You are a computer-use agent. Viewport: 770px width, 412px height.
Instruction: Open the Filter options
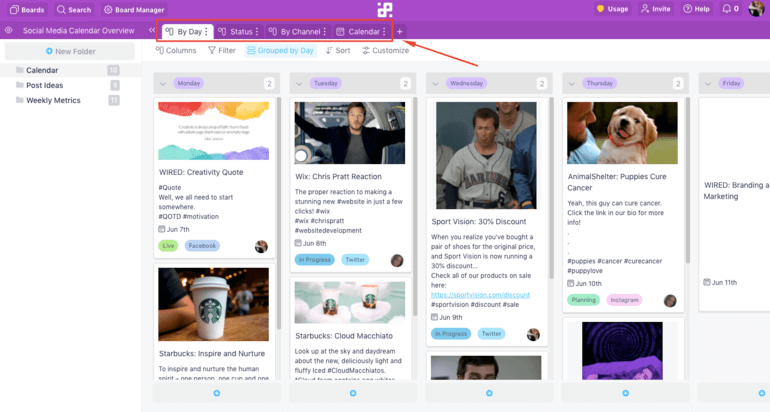(221, 50)
